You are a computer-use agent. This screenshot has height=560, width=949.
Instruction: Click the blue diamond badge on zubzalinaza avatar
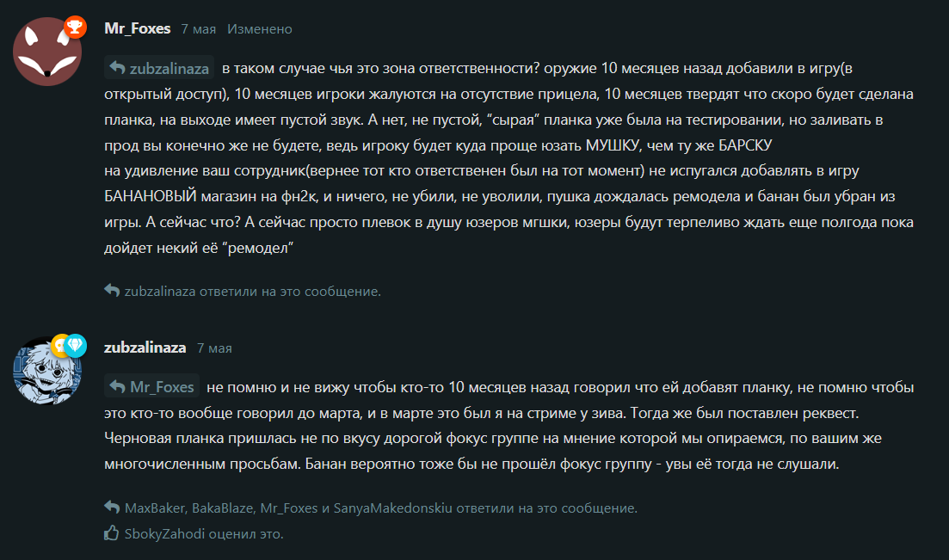pyautogui.click(x=76, y=345)
